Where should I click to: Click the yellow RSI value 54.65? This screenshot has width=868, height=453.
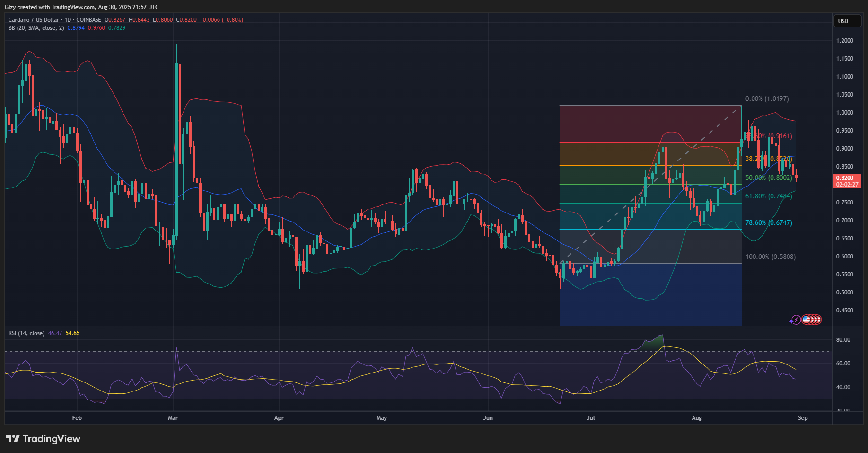72,333
